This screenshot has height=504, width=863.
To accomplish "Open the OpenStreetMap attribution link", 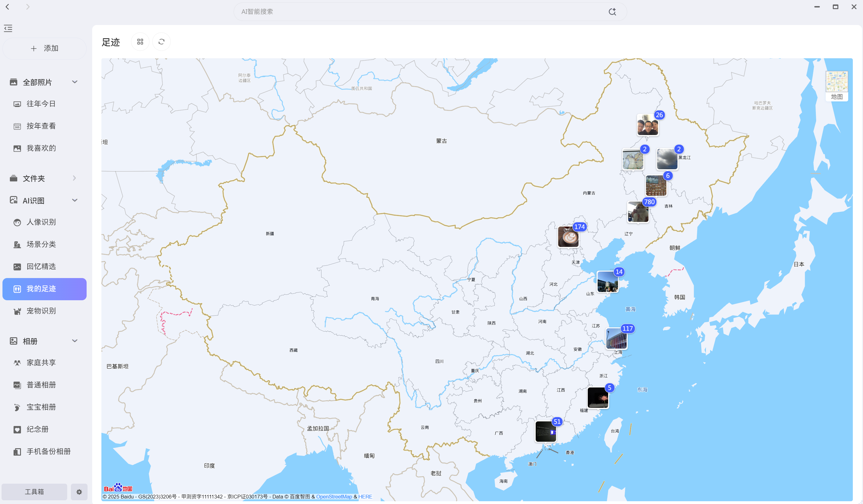I will (333, 497).
